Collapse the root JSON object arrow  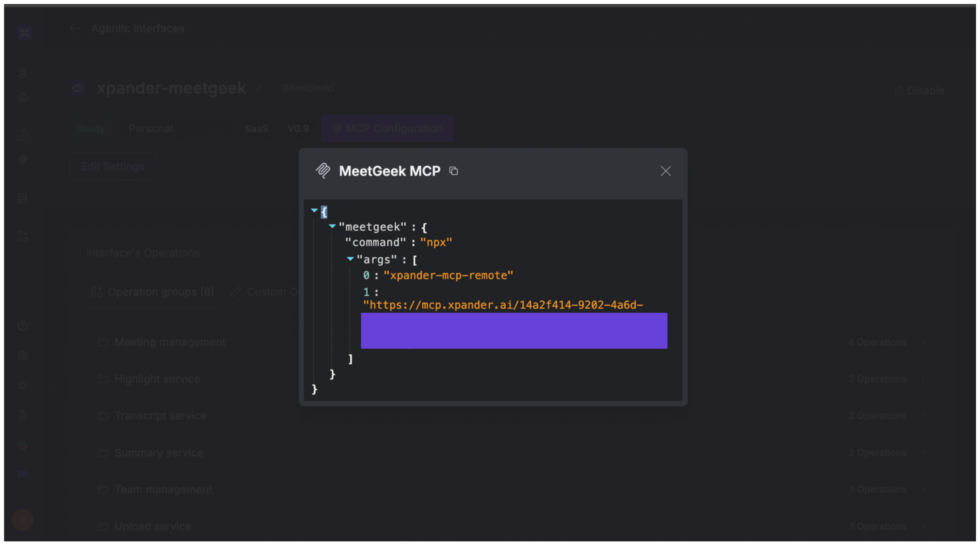pyautogui.click(x=314, y=210)
